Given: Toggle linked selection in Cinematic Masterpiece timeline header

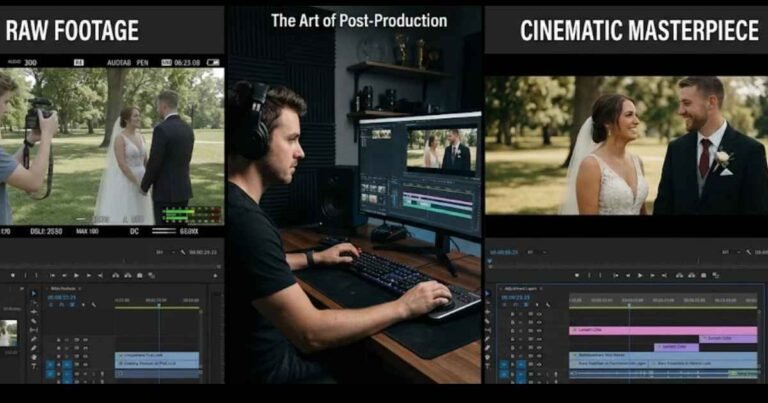Looking at the screenshot, I should pyautogui.click(x=526, y=305).
